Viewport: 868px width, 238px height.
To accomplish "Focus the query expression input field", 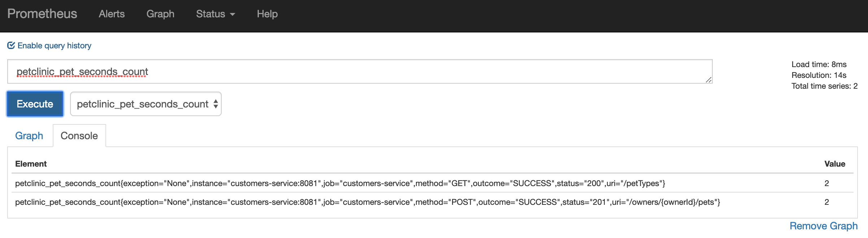I will point(360,72).
